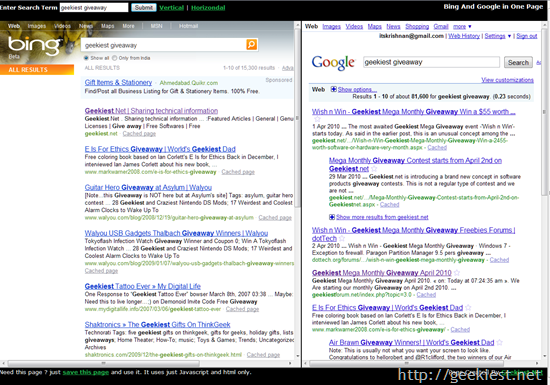Open Cached page for Geekiest.Net Bing result
This screenshot has width=550, height=385.
pyautogui.click(x=139, y=134)
